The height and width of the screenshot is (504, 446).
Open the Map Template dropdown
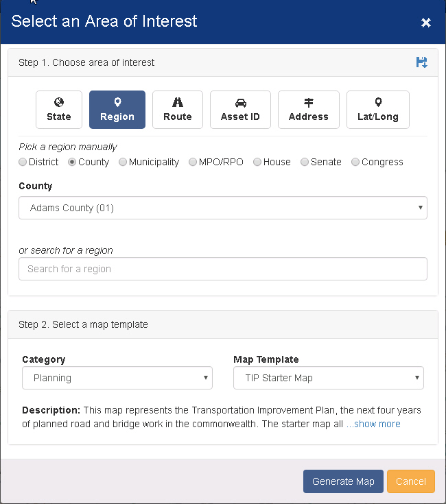(328, 378)
